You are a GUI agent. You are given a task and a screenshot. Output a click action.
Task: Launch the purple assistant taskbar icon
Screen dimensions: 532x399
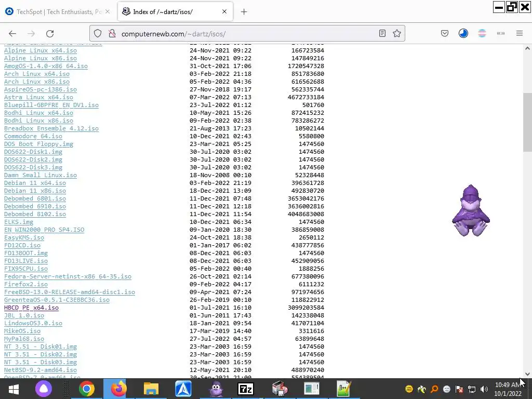44,389
